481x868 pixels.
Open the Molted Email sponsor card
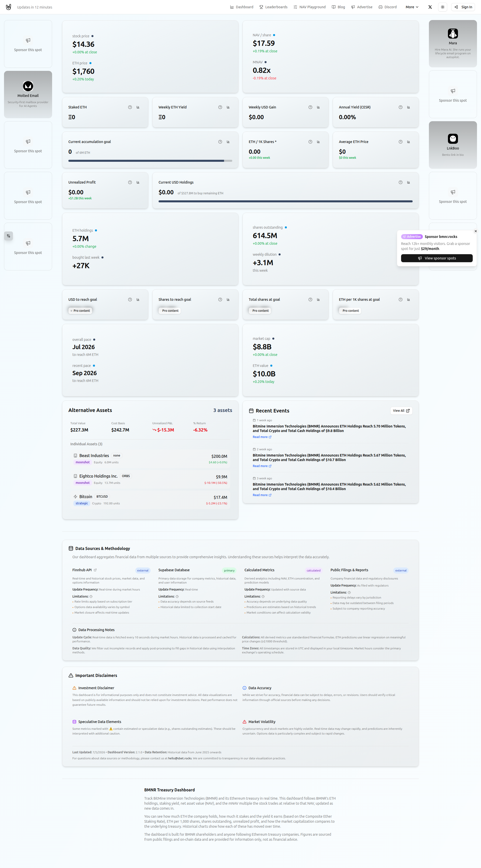pos(28,94)
